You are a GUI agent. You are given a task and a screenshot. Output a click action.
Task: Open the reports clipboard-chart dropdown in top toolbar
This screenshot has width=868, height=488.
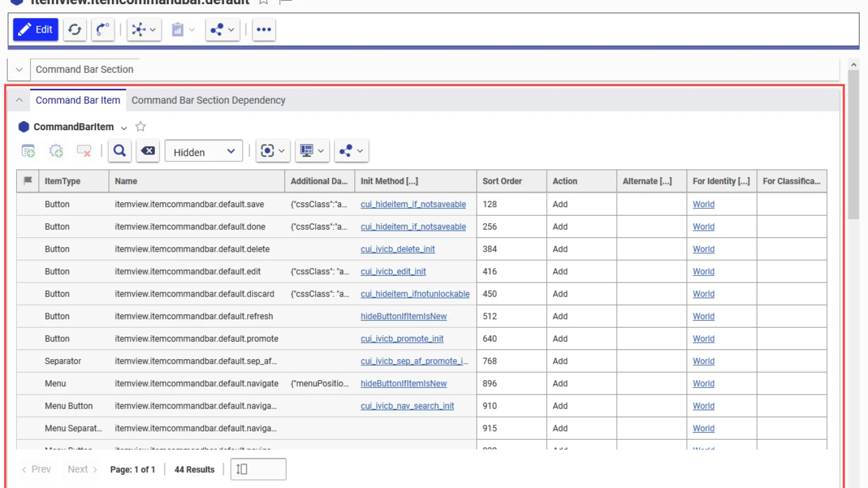pos(183,29)
